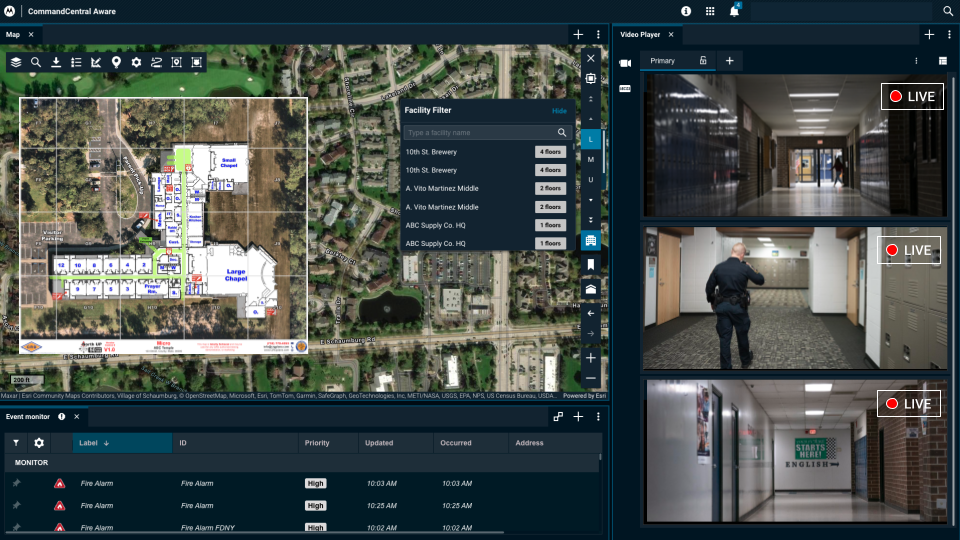The height and width of the screenshot is (540, 960).
Task: Click the map download icon
Action: point(56,62)
